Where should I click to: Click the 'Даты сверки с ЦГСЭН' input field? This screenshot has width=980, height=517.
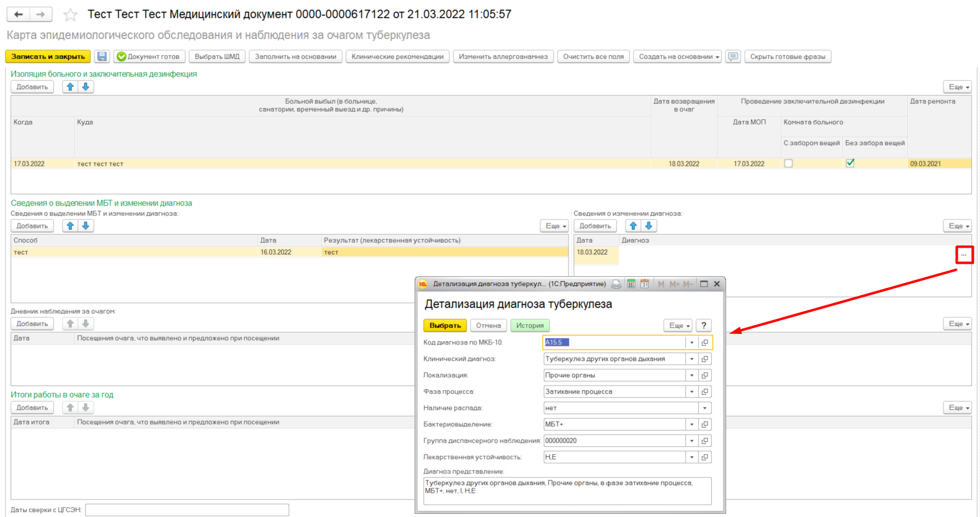187,510
